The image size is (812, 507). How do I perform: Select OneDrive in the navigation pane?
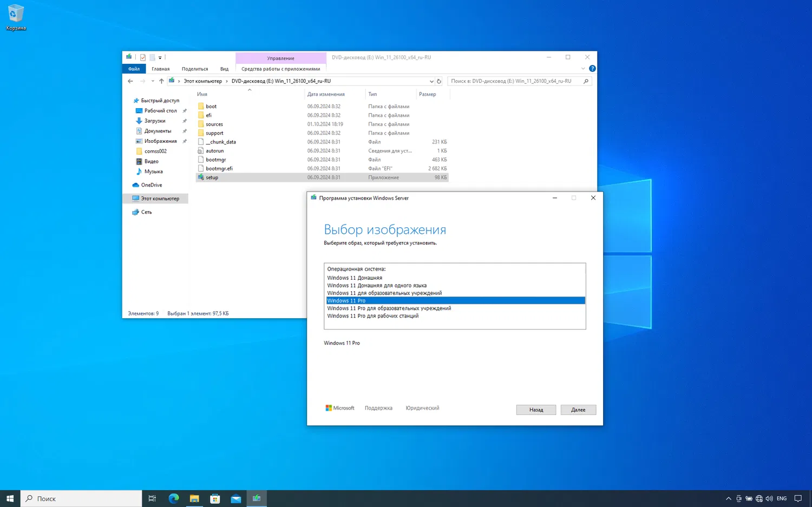click(x=151, y=185)
